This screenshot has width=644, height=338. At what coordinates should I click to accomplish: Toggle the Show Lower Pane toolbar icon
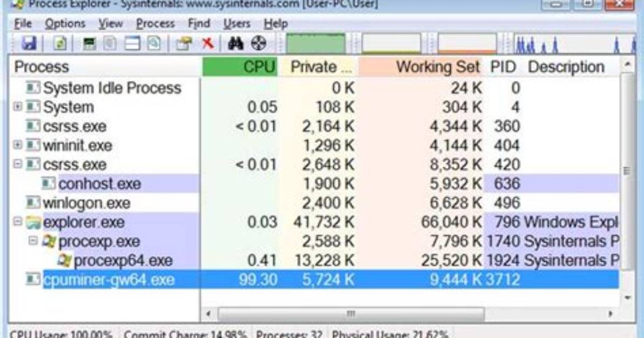(x=132, y=44)
